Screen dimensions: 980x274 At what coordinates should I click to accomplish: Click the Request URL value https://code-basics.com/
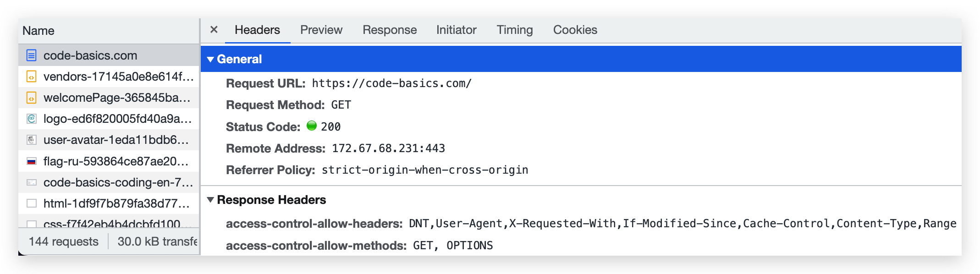pos(392,83)
